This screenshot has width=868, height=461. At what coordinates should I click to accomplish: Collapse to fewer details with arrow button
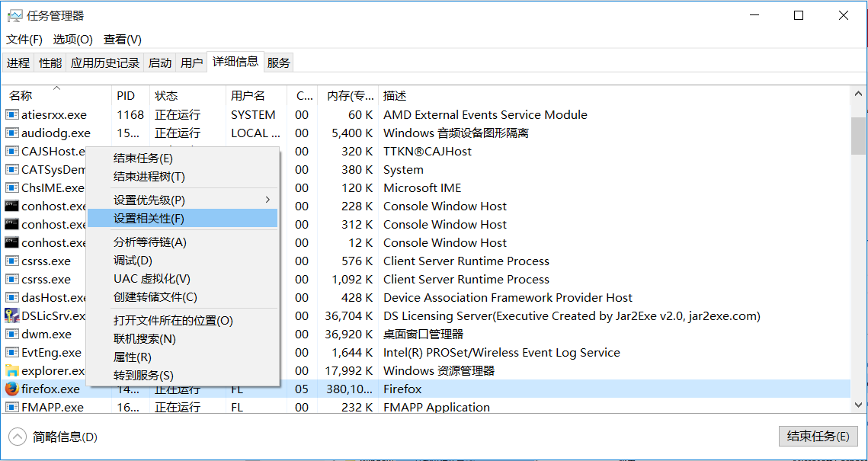tap(17, 437)
